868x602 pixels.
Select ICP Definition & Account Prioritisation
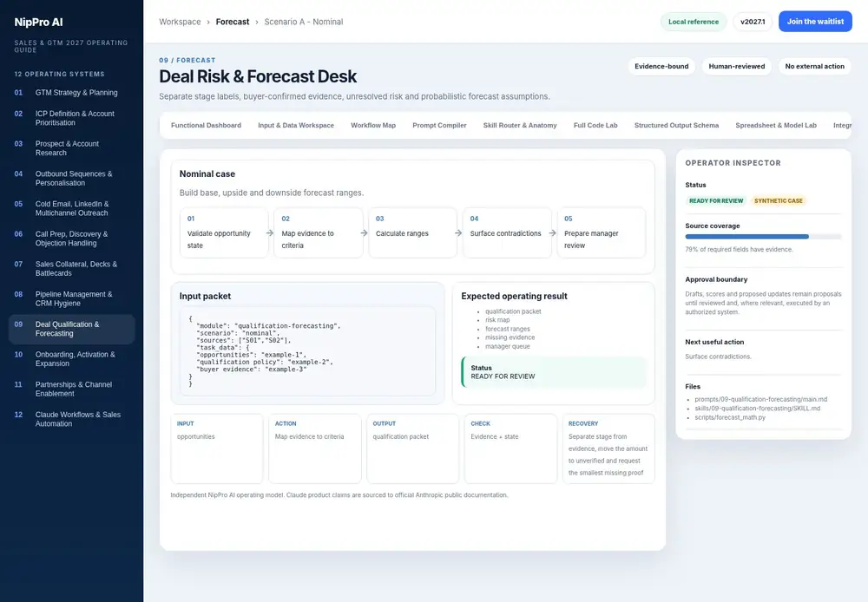coord(71,118)
